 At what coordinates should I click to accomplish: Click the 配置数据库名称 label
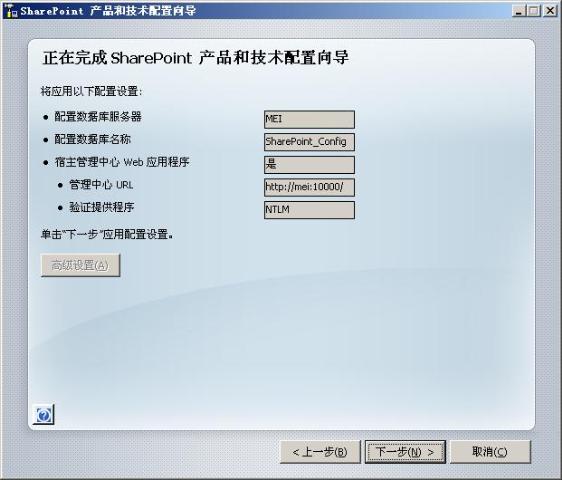click(92, 139)
